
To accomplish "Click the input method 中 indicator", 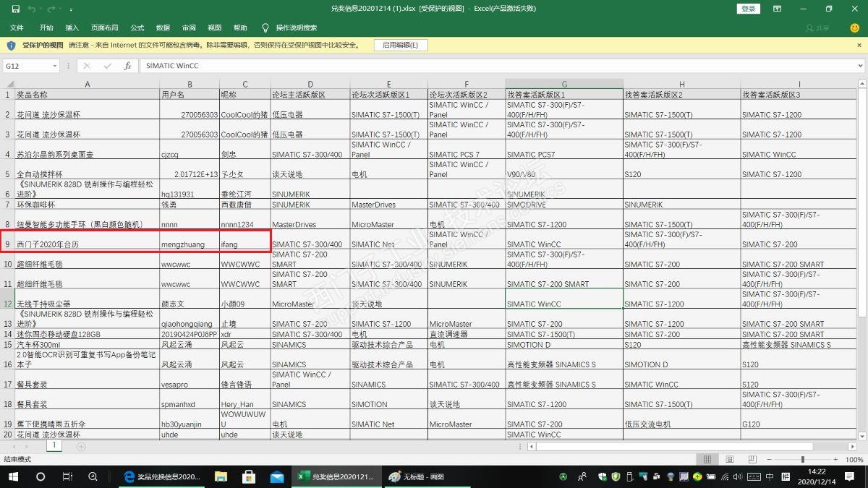I will pyautogui.click(x=769, y=476).
